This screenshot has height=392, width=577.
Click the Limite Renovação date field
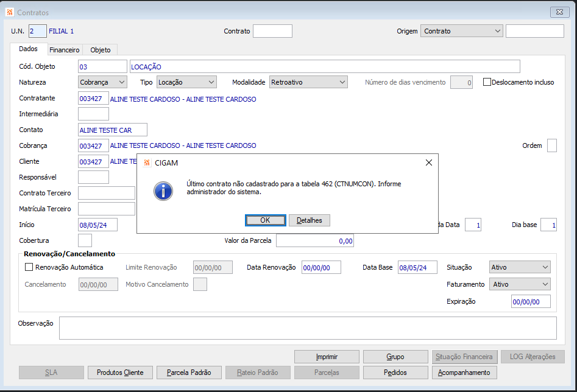(213, 267)
